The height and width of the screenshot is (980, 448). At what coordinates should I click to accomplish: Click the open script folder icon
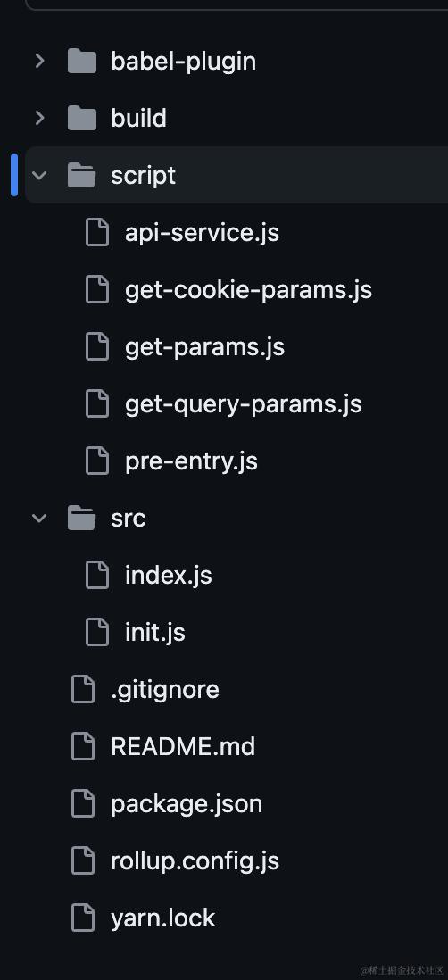82,176
